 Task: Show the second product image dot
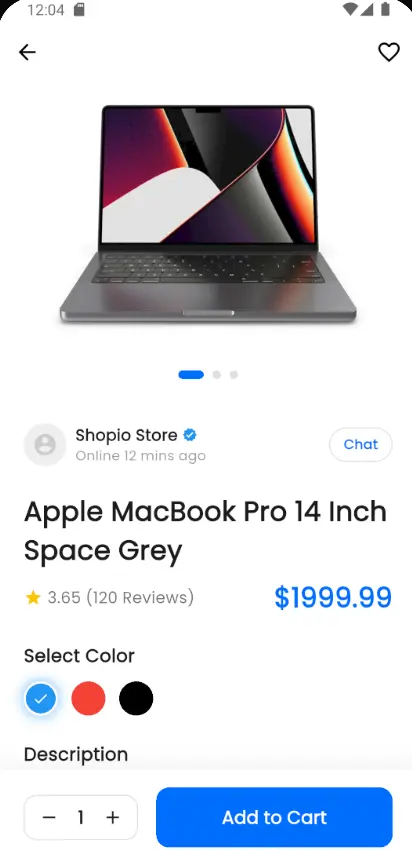[x=217, y=374]
